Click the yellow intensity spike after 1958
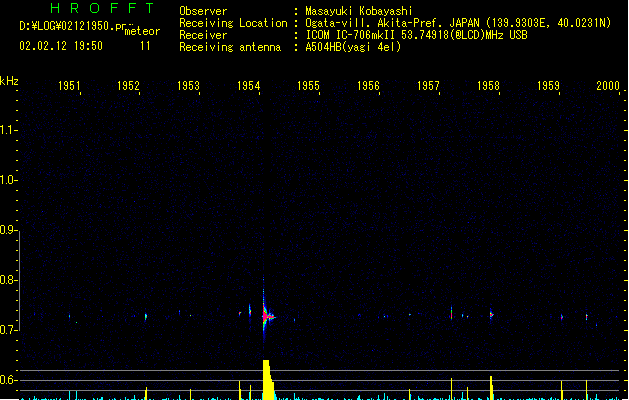 pyautogui.click(x=491, y=388)
